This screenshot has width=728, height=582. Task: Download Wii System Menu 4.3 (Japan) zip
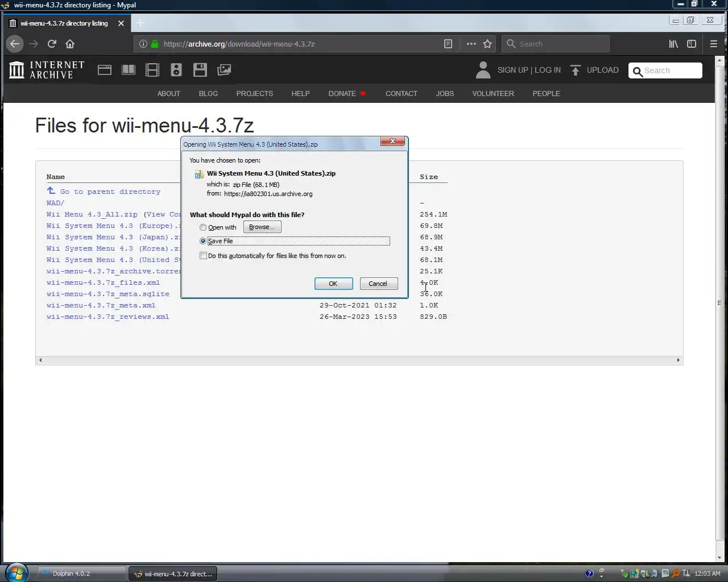click(113, 237)
